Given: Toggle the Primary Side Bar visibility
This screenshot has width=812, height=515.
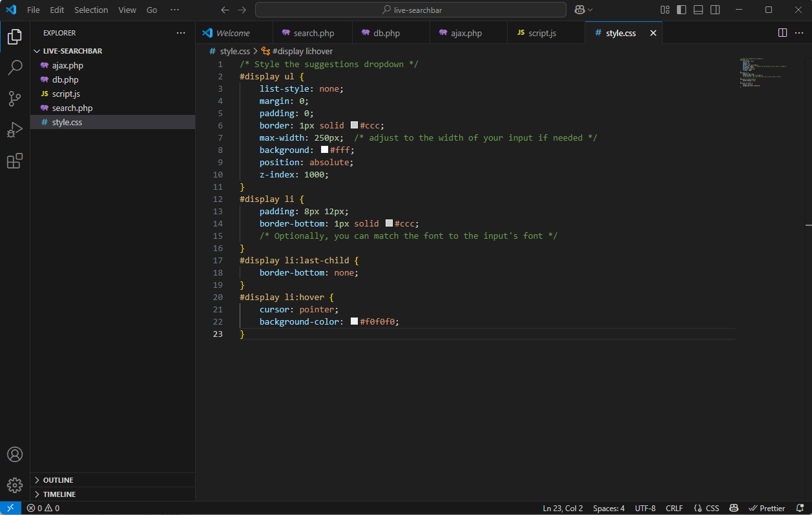Looking at the screenshot, I should click(681, 10).
